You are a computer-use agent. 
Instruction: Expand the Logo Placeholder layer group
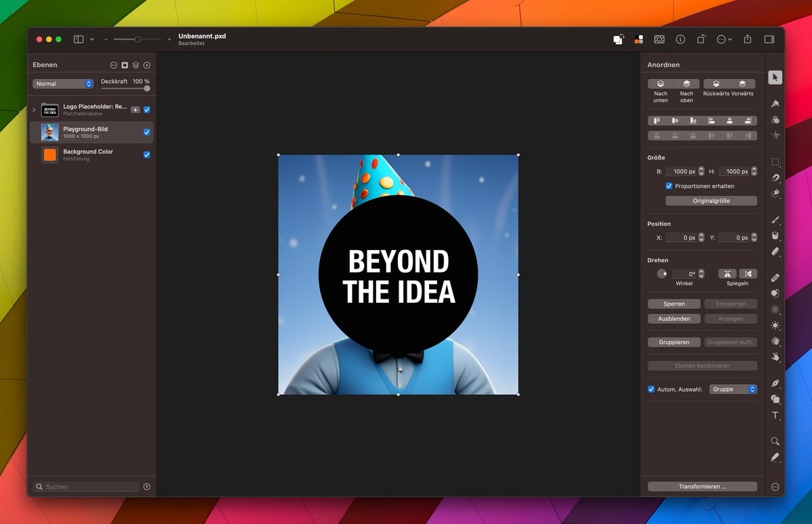35,110
